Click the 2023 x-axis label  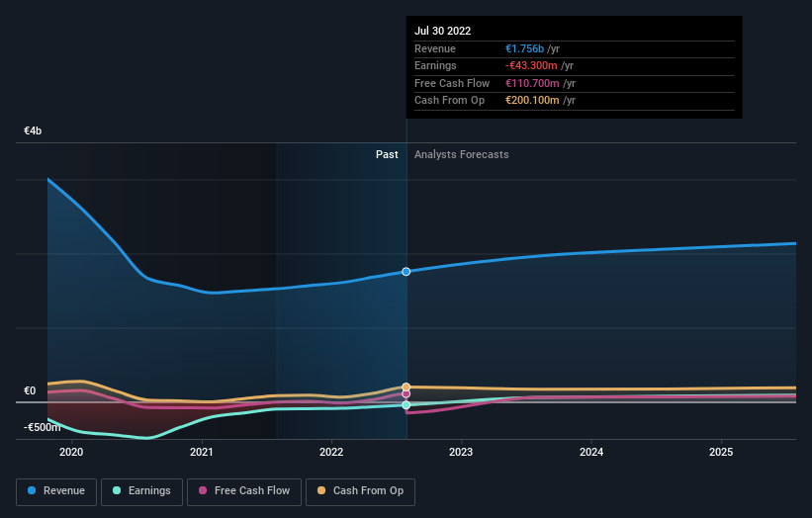click(461, 452)
